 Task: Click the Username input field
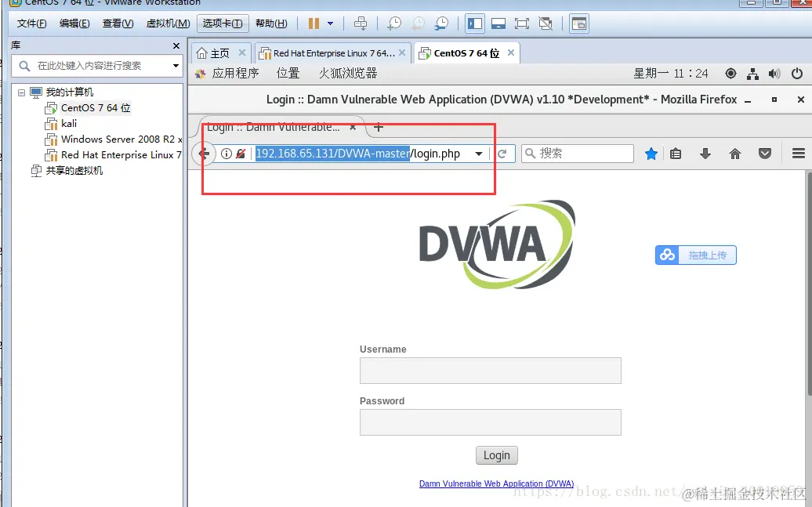coord(491,371)
